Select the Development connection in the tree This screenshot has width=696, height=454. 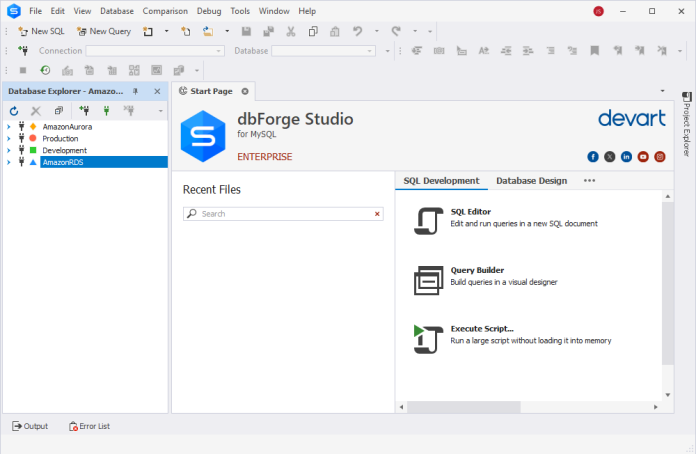click(64, 150)
